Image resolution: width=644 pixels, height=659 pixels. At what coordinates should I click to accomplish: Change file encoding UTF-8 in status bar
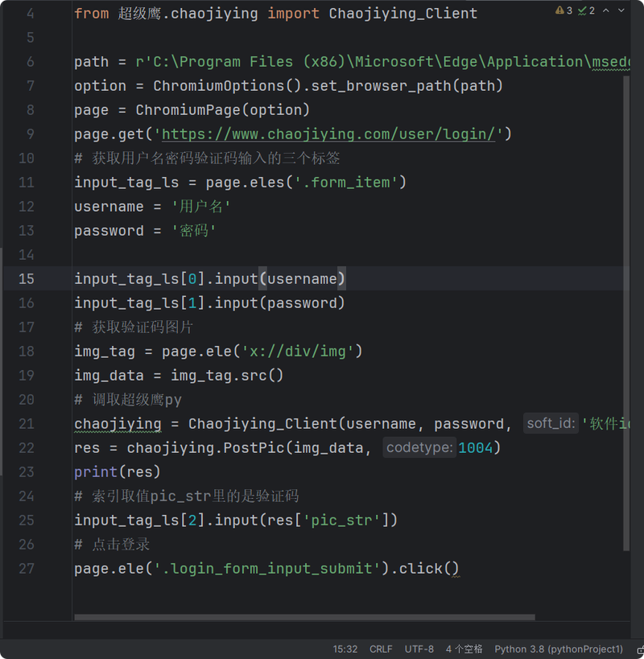click(x=419, y=649)
